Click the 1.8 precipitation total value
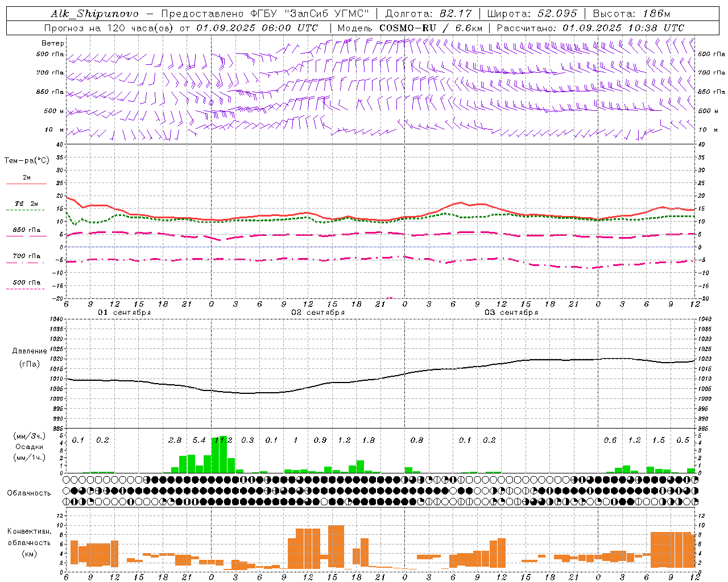This screenshot has width=728, height=582. coord(369,440)
